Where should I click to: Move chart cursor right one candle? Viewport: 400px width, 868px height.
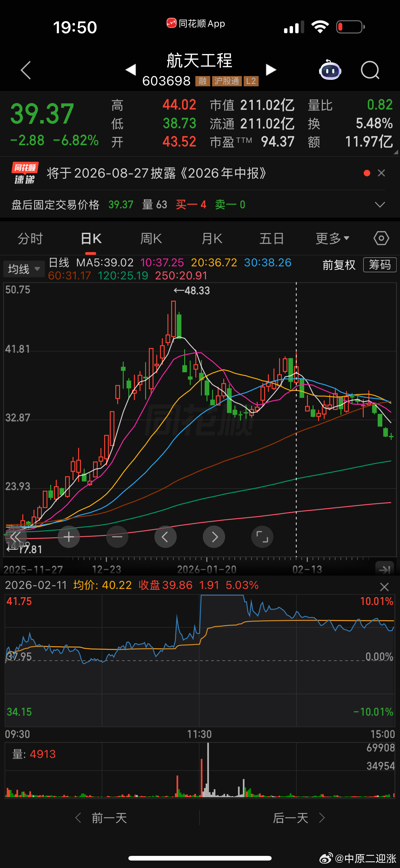tap(214, 537)
